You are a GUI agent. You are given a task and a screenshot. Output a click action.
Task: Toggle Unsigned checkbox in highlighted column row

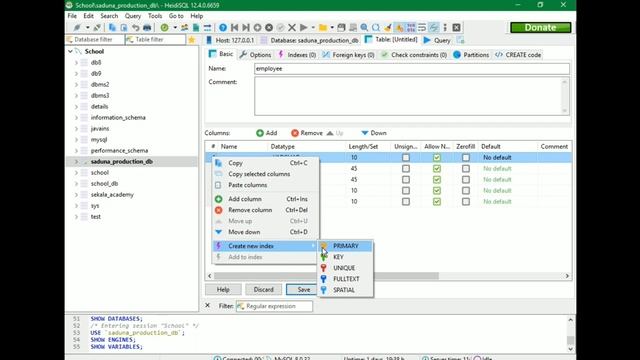pyautogui.click(x=406, y=158)
